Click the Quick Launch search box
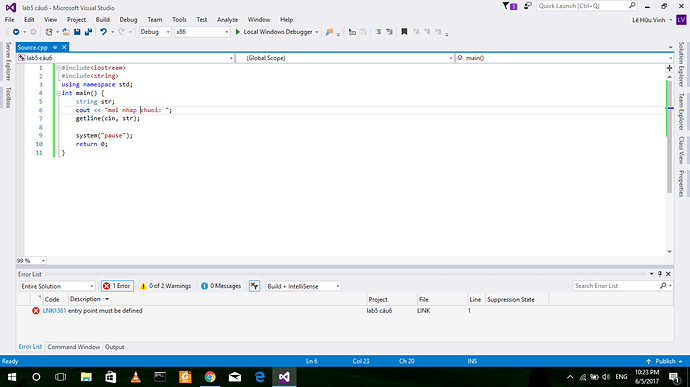Viewport: 690px width, 387px height. pyautogui.click(x=587, y=6)
